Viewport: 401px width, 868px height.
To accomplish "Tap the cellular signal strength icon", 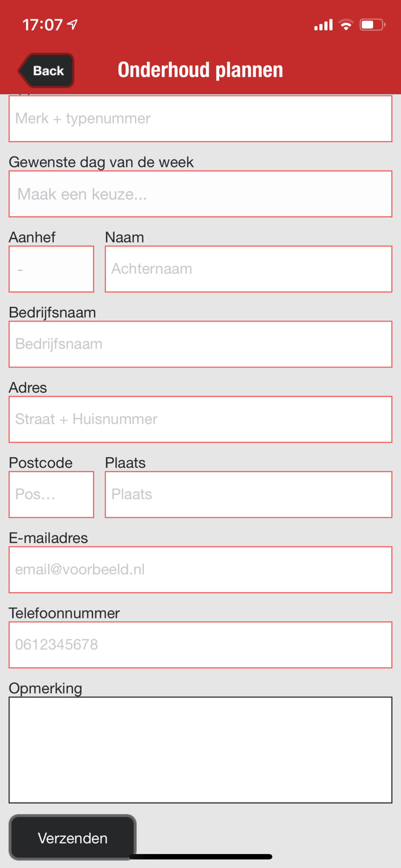I will [323, 25].
